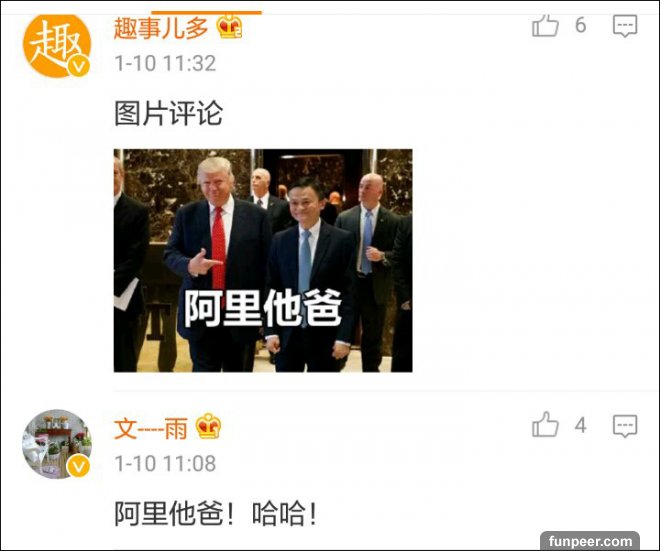Select the 图片评论 comment text
The height and width of the screenshot is (551, 660).
pyautogui.click(x=168, y=114)
